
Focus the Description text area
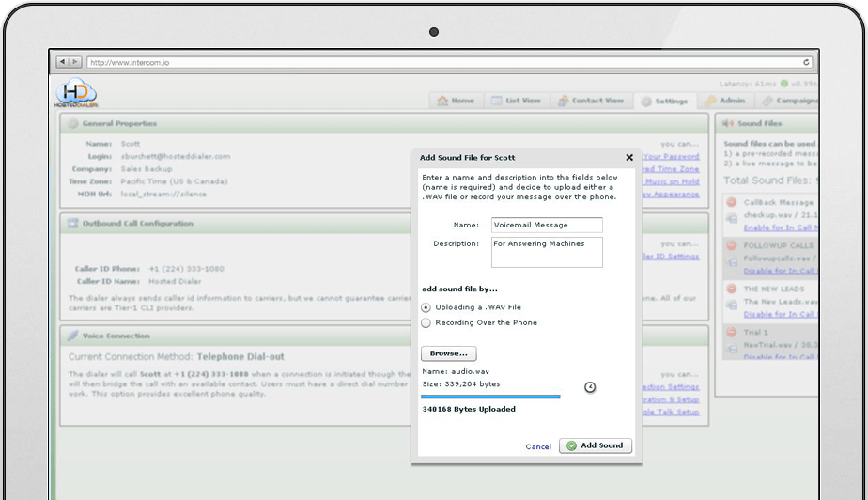547,252
